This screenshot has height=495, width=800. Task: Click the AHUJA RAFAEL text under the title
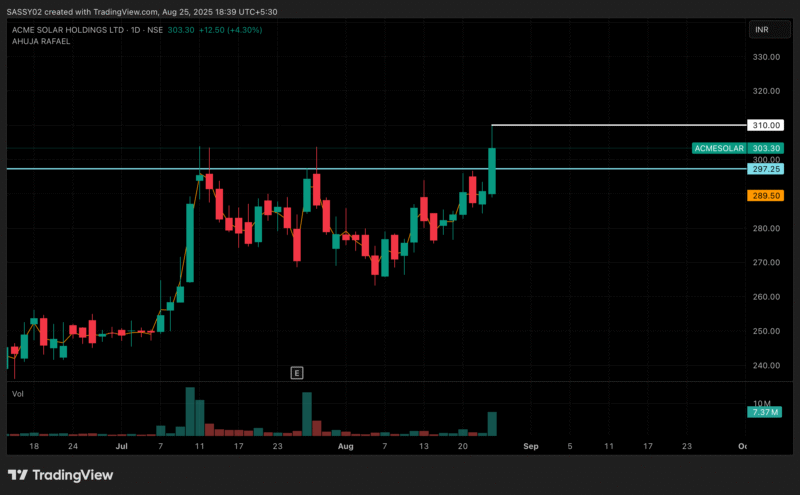41,41
